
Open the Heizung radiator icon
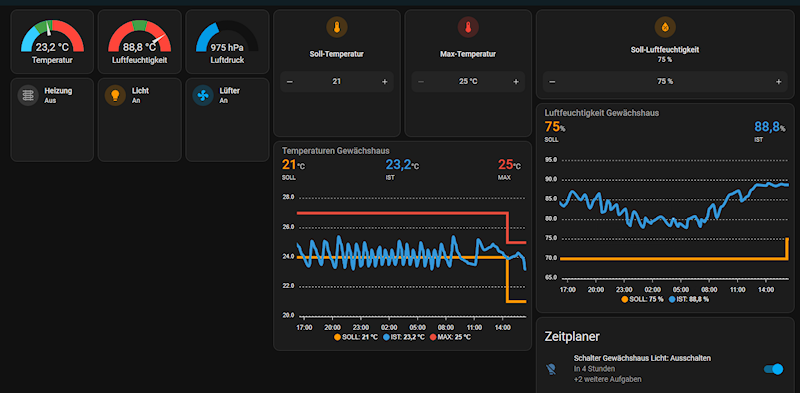coord(28,95)
